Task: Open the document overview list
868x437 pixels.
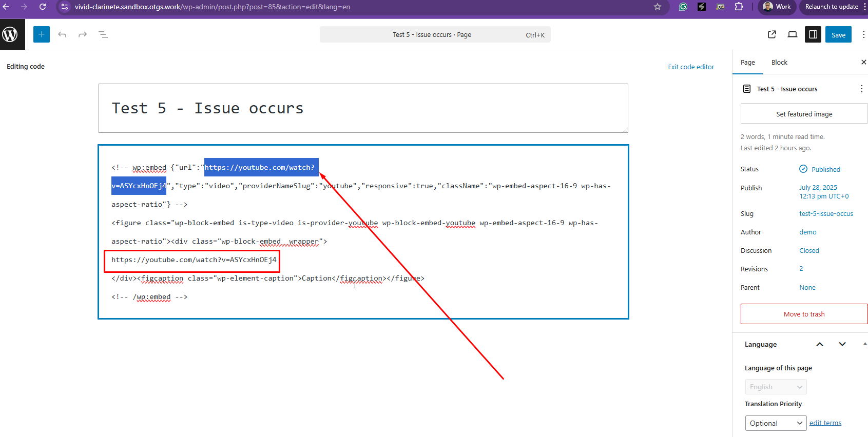Action: [103, 34]
